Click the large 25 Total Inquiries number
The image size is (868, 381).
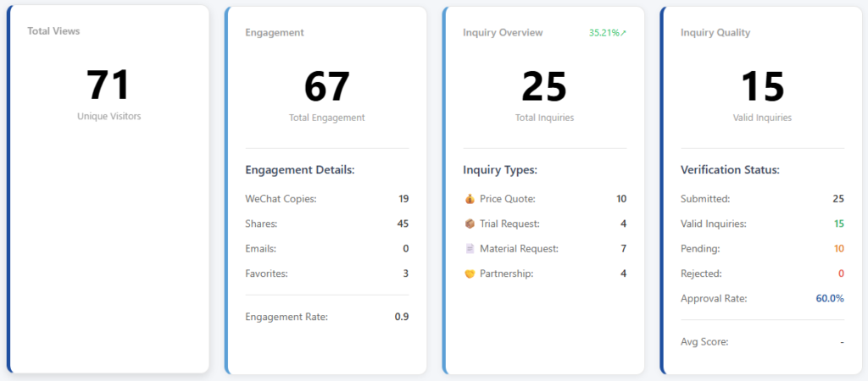click(543, 86)
